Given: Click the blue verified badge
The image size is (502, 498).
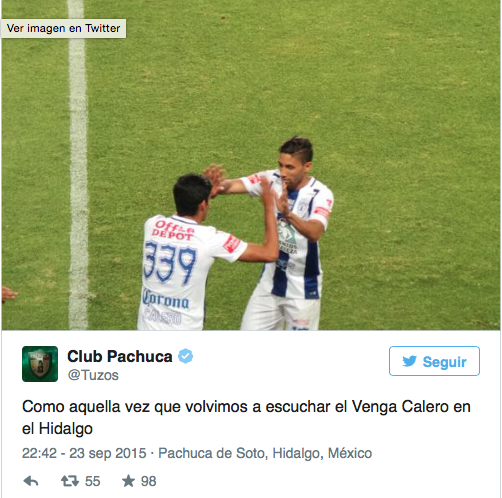Looking at the screenshot, I should point(186,356).
